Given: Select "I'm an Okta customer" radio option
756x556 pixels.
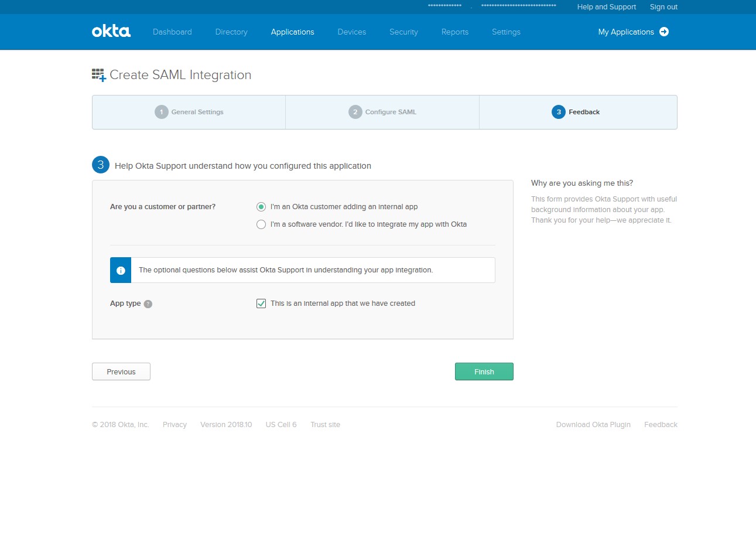Looking at the screenshot, I should (x=261, y=207).
